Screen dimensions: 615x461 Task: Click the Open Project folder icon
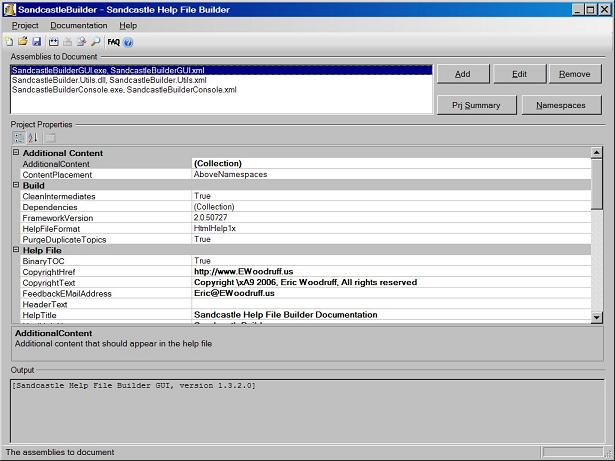[23, 42]
